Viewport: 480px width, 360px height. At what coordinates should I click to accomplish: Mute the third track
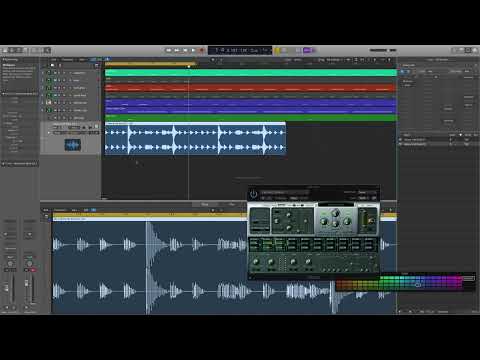56,88
